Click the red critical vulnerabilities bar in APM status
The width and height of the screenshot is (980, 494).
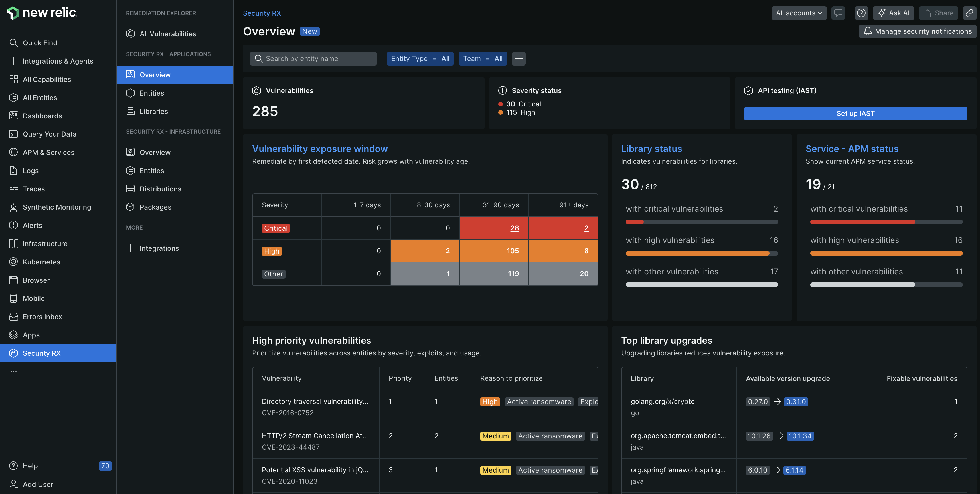pos(862,222)
